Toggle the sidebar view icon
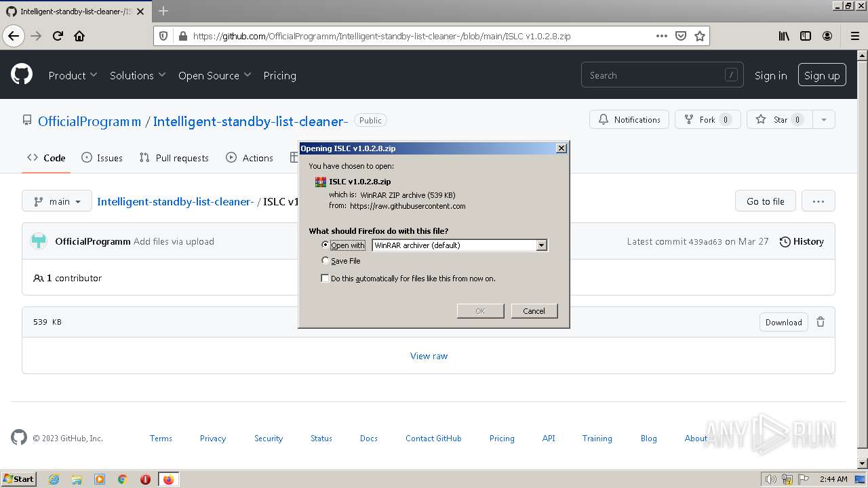Image resolution: width=868 pixels, height=488 pixels. coord(806,36)
